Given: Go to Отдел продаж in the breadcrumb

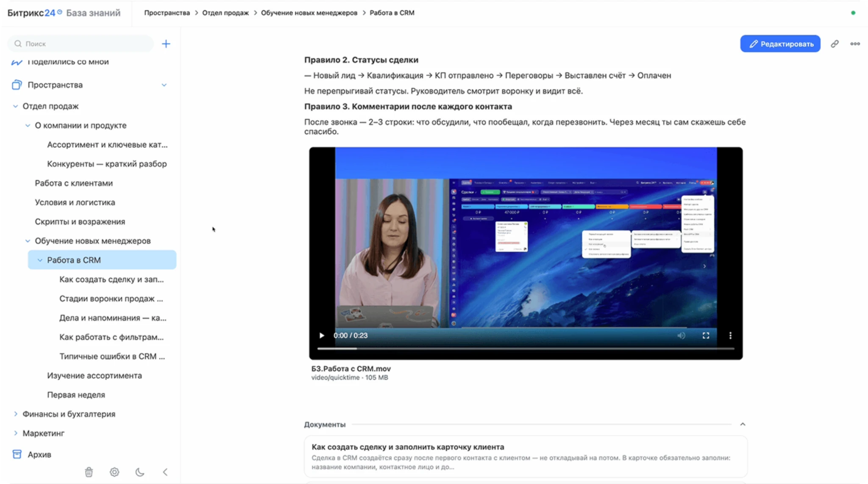Looking at the screenshot, I should click(225, 13).
